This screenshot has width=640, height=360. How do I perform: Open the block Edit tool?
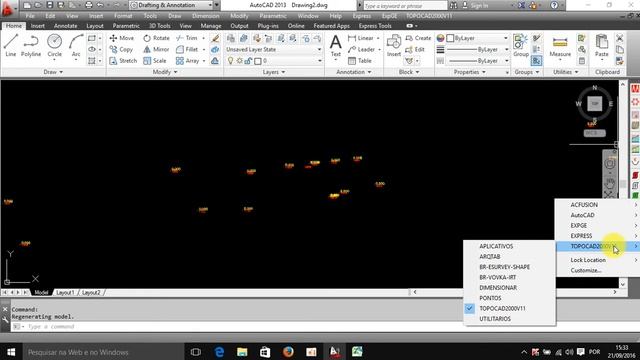[x=415, y=49]
